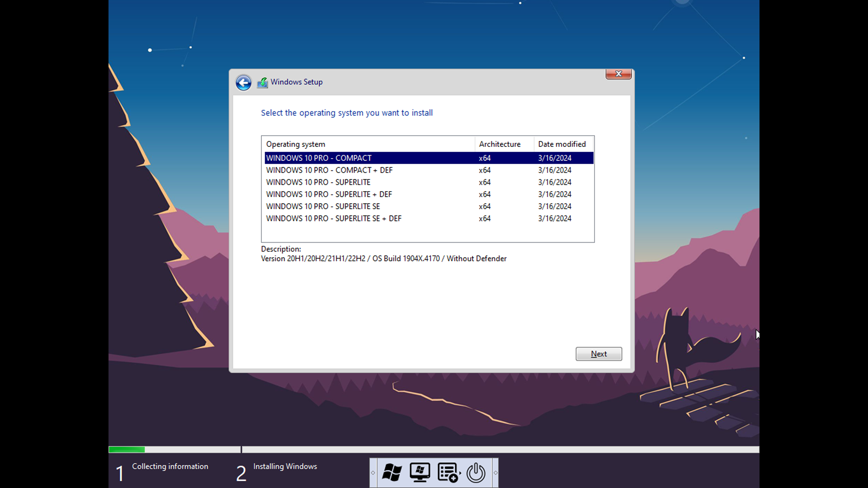Screen dimensions: 868x488
Task: Click x64 in the SUPERLITE SE + DEF row
Action: [x=485, y=219]
